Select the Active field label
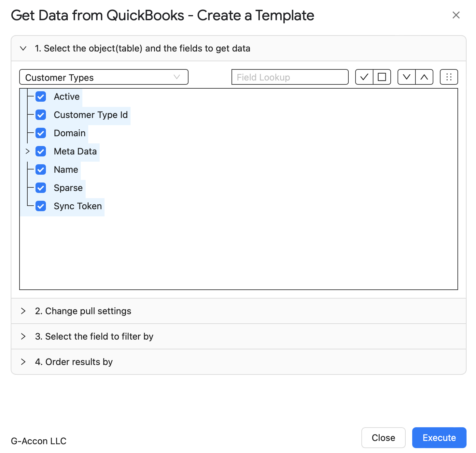Image resolution: width=476 pixels, height=453 pixels. (67, 97)
